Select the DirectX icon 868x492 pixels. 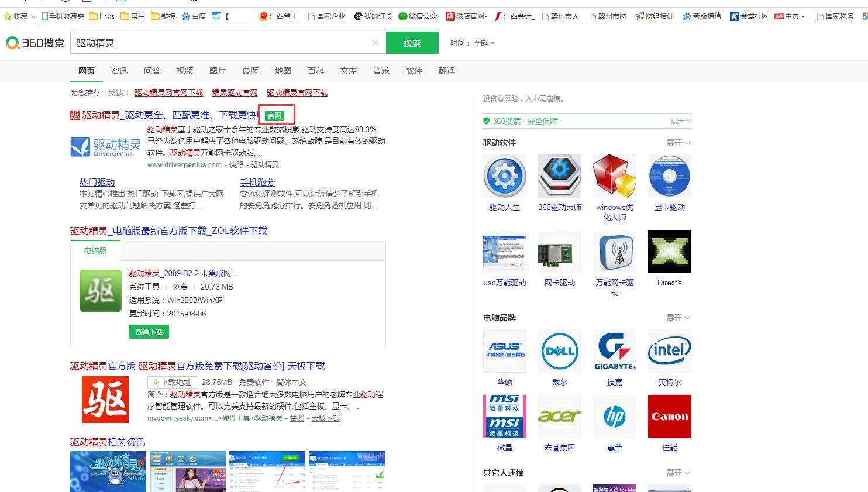[669, 252]
